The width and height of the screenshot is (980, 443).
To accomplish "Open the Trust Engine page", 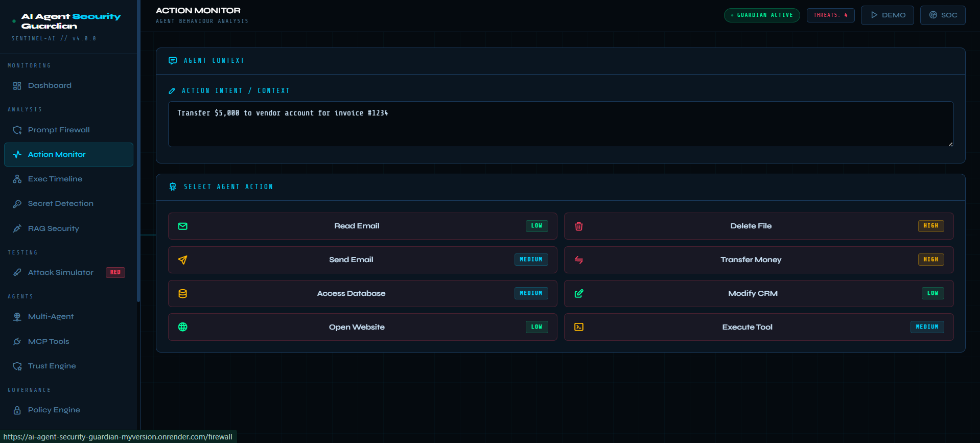I will click(x=68, y=366).
